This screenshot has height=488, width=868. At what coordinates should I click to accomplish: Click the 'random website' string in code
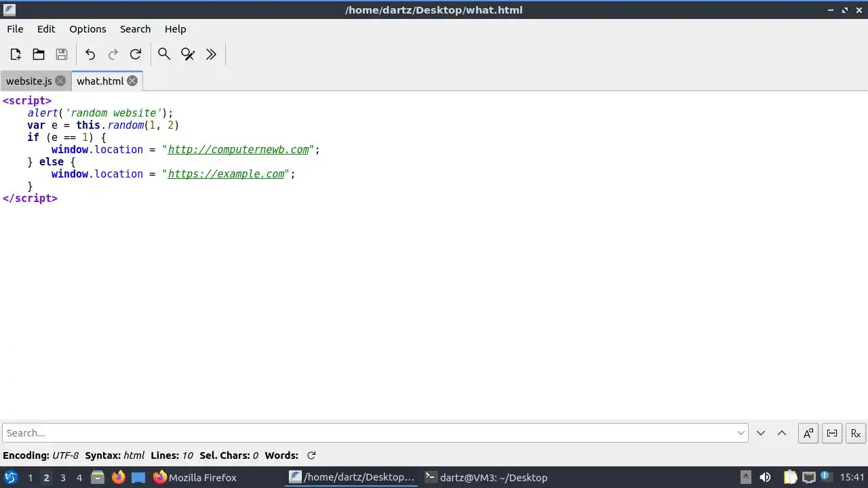pyautogui.click(x=113, y=113)
